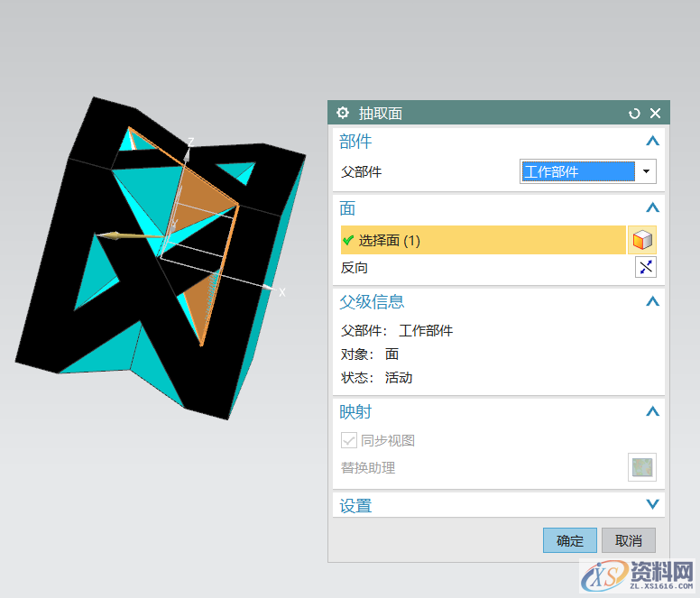Toggle the 同步视图 checkbox

coord(349,440)
